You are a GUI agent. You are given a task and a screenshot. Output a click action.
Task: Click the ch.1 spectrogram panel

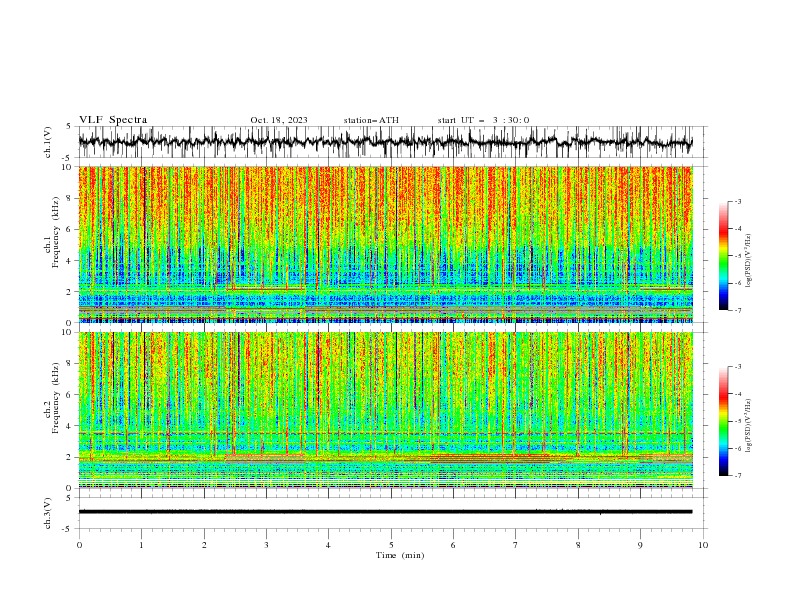click(385, 244)
